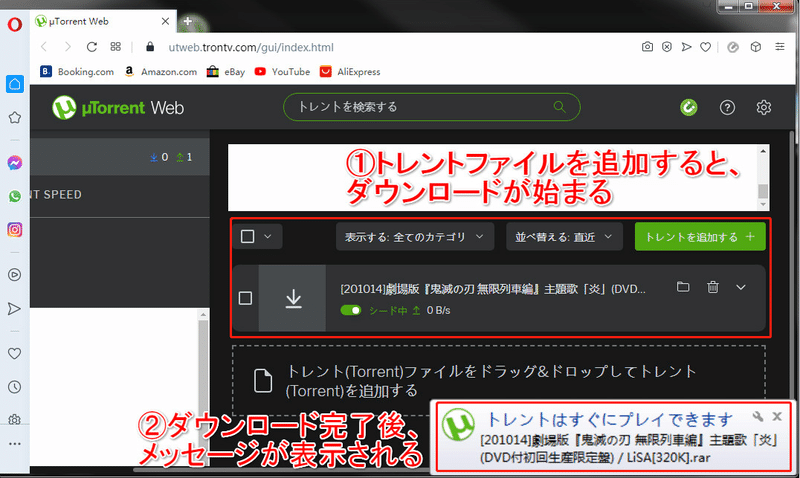
Task: Open My Flow arrow icon in sidebar
Action: click(14, 309)
